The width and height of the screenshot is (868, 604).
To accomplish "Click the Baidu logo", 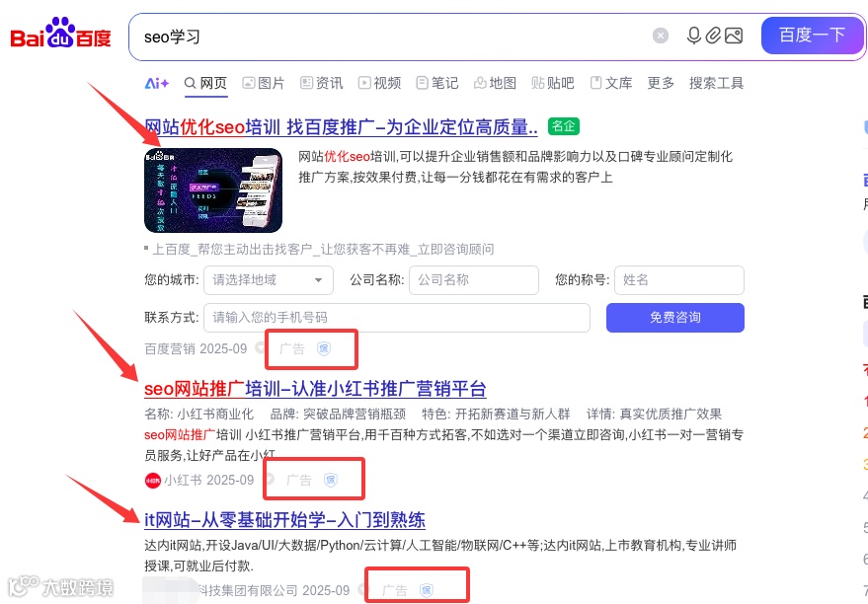I will pos(61,34).
